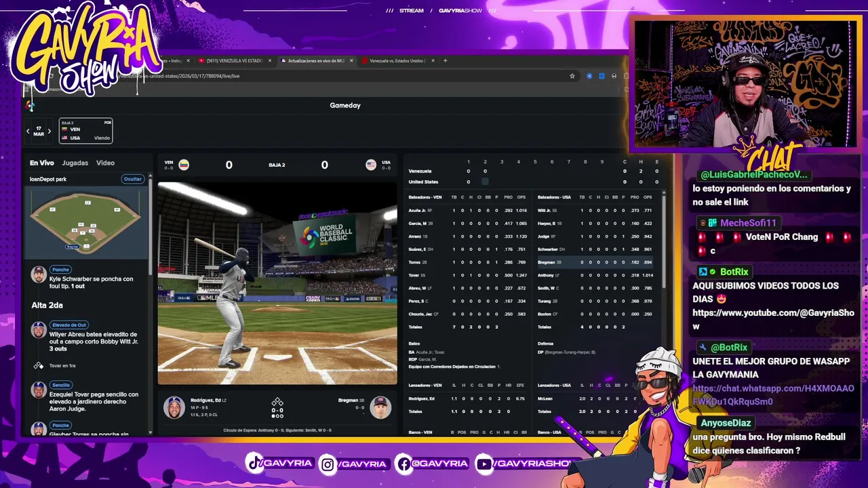Image resolution: width=868 pixels, height=488 pixels.
Task: Switch to the Video tab
Action: click(105, 163)
